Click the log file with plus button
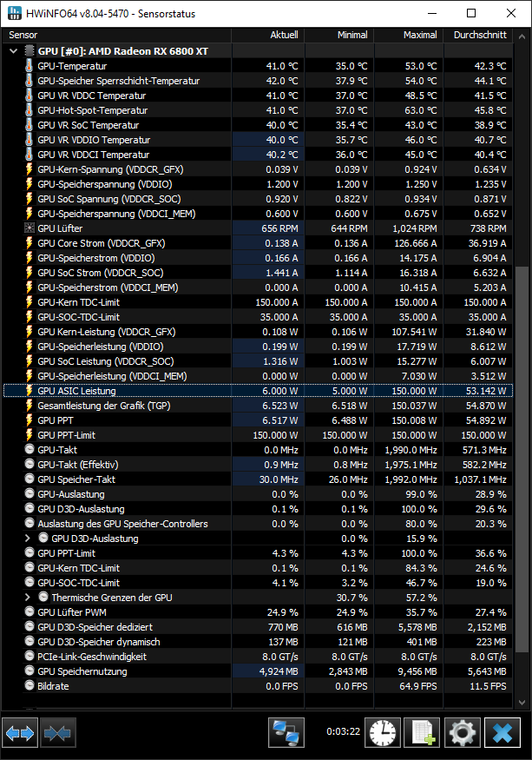Screen dimensions: 532x760 coord(423,733)
